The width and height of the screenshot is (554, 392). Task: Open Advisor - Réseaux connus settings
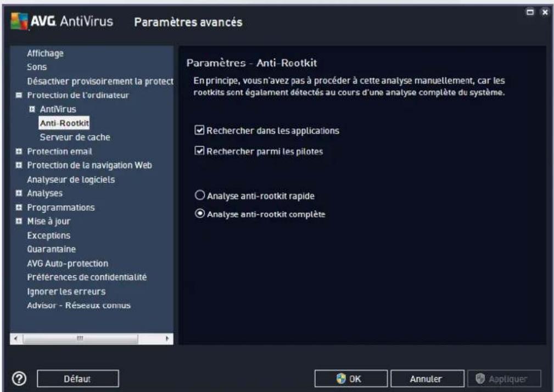point(79,305)
